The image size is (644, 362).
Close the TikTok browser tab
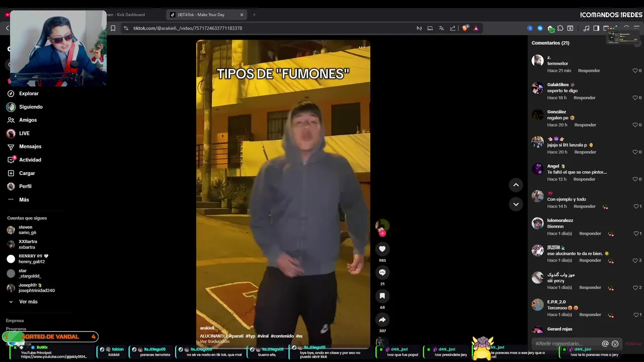click(x=242, y=15)
